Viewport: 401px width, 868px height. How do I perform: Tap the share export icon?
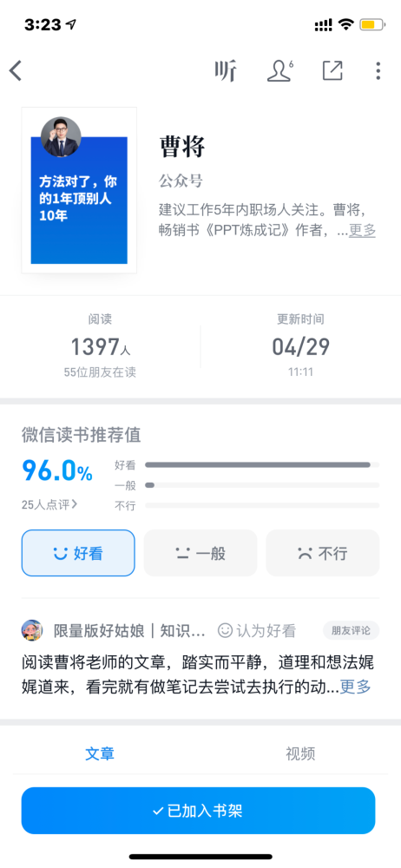pyautogui.click(x=332, y=71)
